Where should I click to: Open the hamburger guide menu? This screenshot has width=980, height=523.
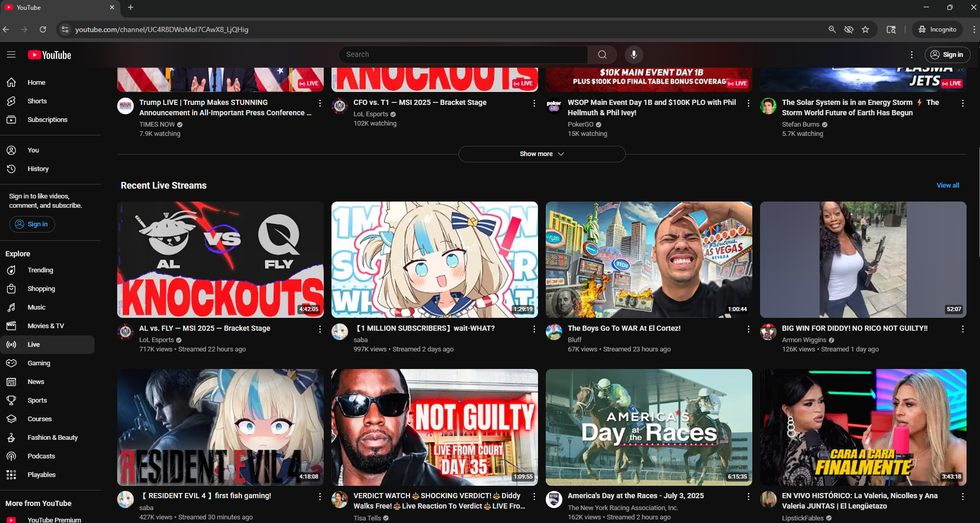11,55
